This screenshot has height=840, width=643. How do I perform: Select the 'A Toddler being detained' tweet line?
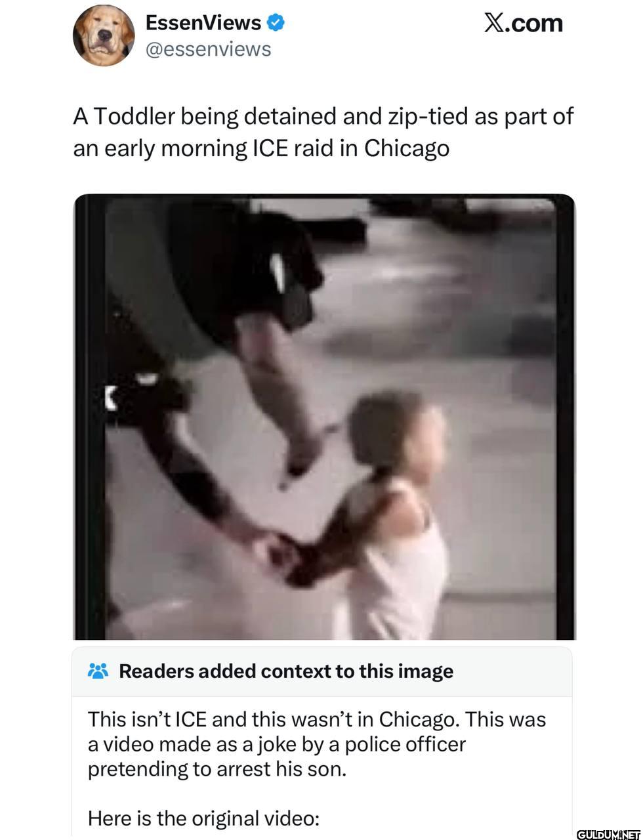(323, 117)
